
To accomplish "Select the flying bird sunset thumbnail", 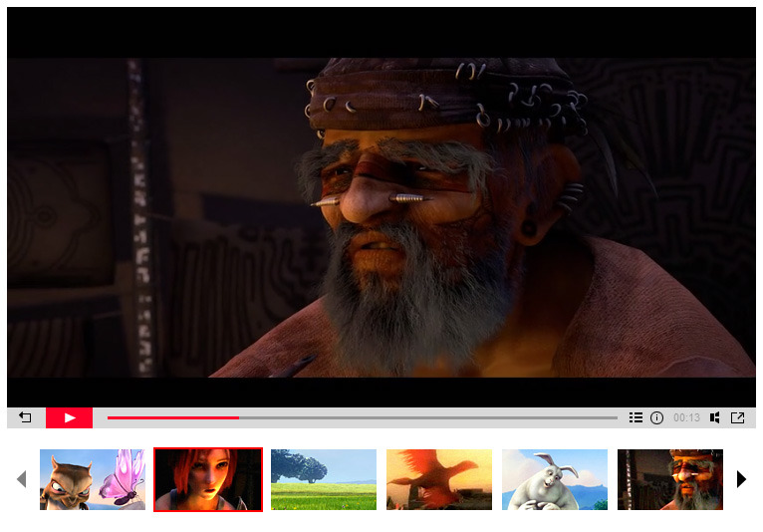I will (439, 479).
